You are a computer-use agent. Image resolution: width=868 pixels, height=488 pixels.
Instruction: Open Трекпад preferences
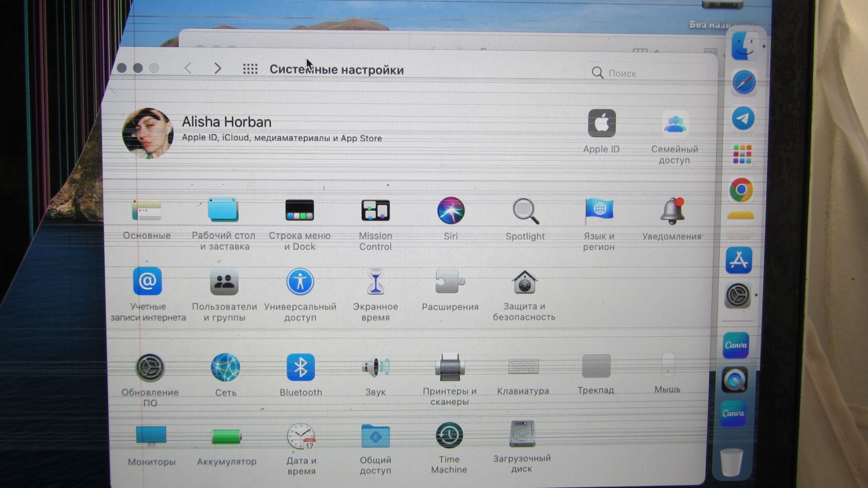pyautogui.click(x=596, y=366)
